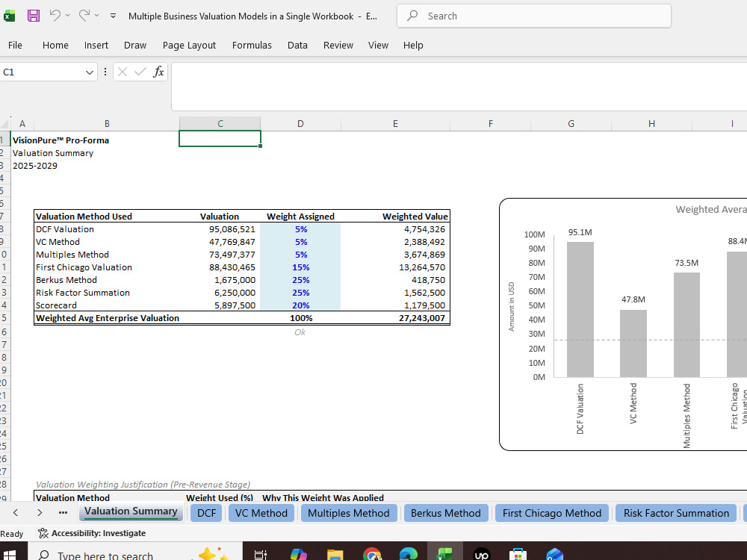Open the Help ribbon tab
Screen dimensions: 747x560
pyautogui.click(x=413, y=46)
